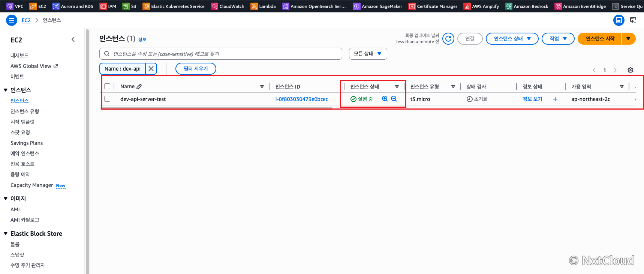Click the zoom-in filter icon beside 실행 중
Viewport: 644px width, 274px height.
tap(385, 99)
